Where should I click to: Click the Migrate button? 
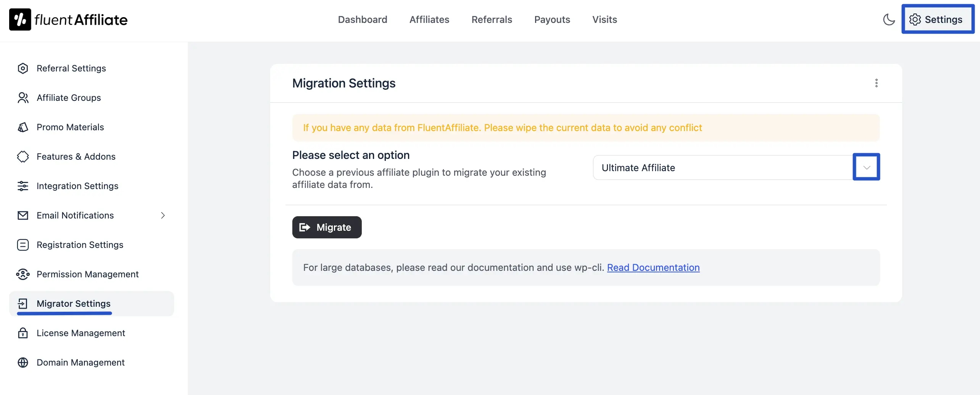tap(327, 227)
